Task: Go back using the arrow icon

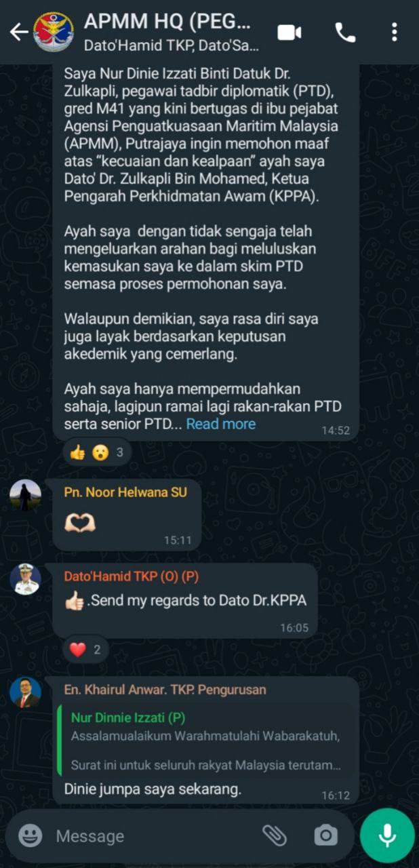Action: [18, 32]
